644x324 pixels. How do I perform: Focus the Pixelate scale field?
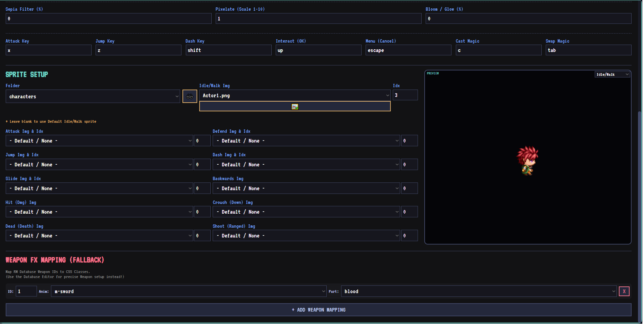pos(319,19)
